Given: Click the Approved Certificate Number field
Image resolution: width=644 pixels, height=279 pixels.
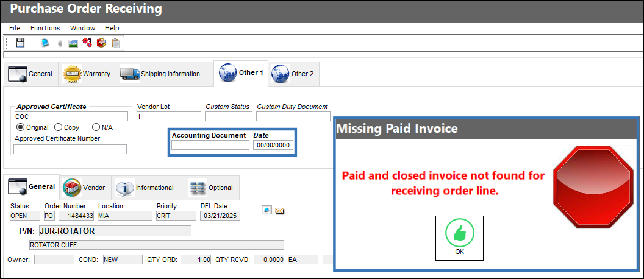Looking at the screenshot, I should 70,149.
